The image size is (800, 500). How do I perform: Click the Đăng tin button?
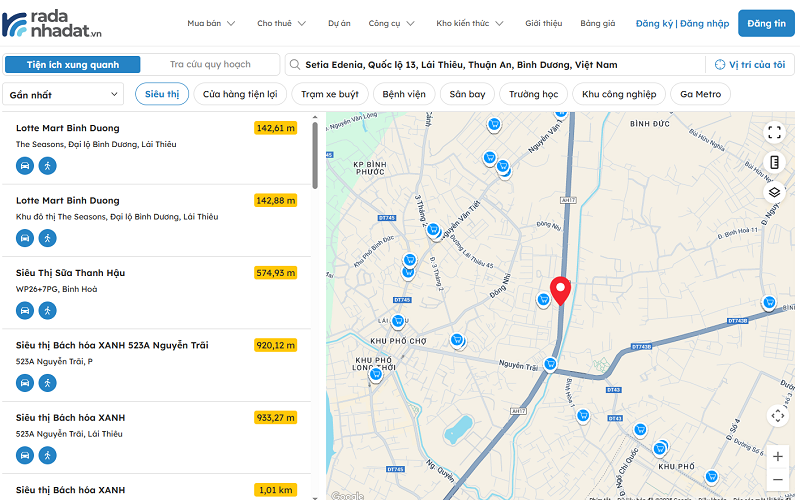pyautogui.click(x=766, y=23)
